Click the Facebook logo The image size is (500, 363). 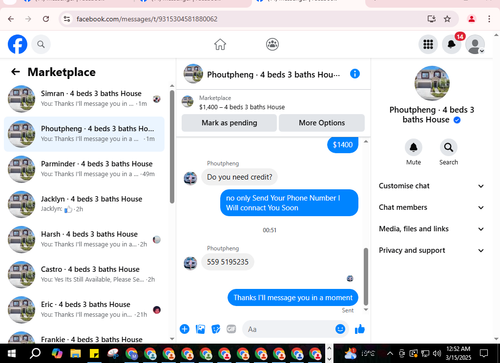coord(17,44)
